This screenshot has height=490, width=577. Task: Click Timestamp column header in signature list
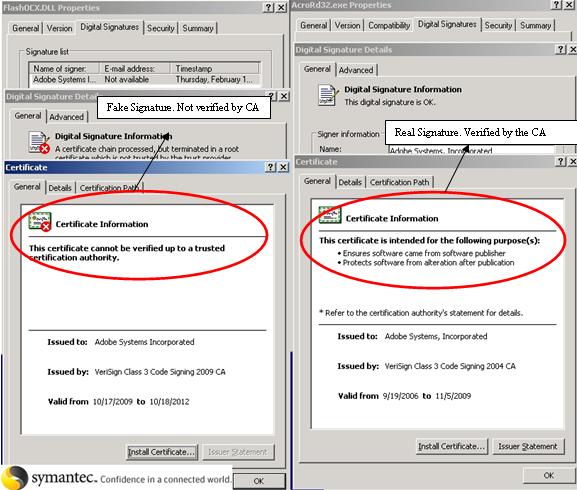coord(215,69)
